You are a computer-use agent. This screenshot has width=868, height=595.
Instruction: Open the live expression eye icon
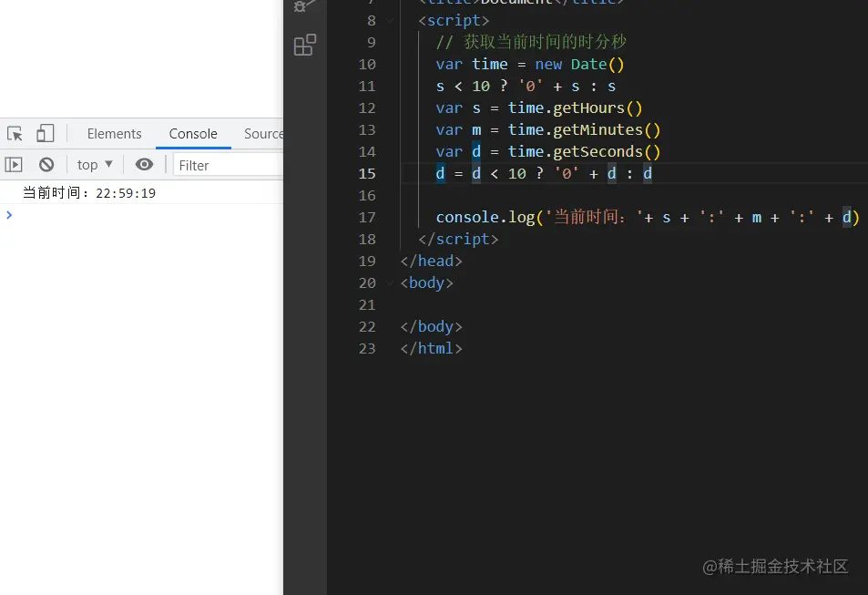click(145, 165)
